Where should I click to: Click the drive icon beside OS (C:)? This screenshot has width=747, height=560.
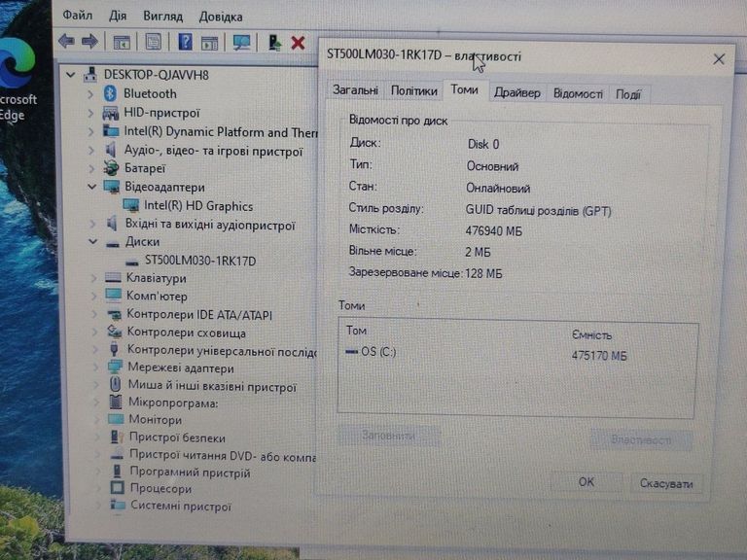tap(351, 351)
